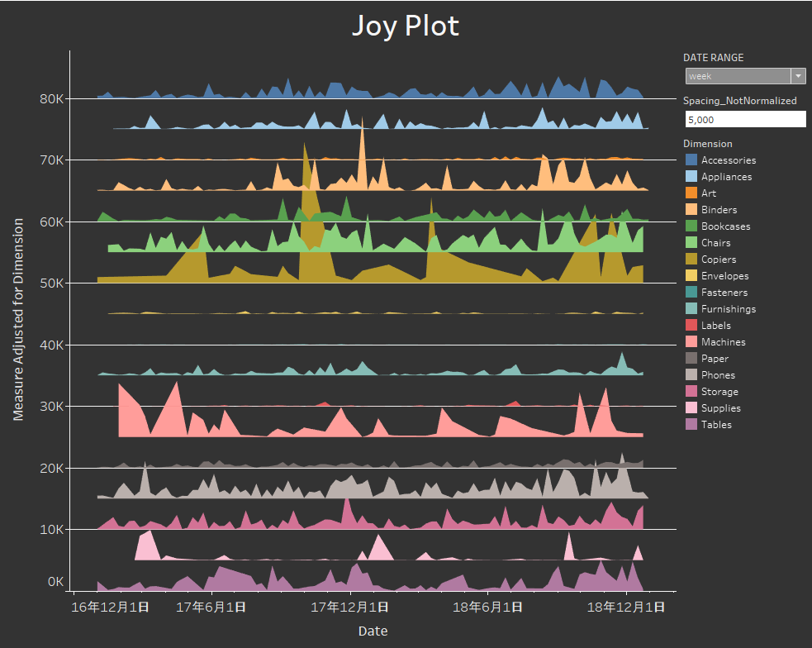Screen dimensions: 812x648
Task: Click the Spacing_NotNormalized value field
Action: (745, 118)
